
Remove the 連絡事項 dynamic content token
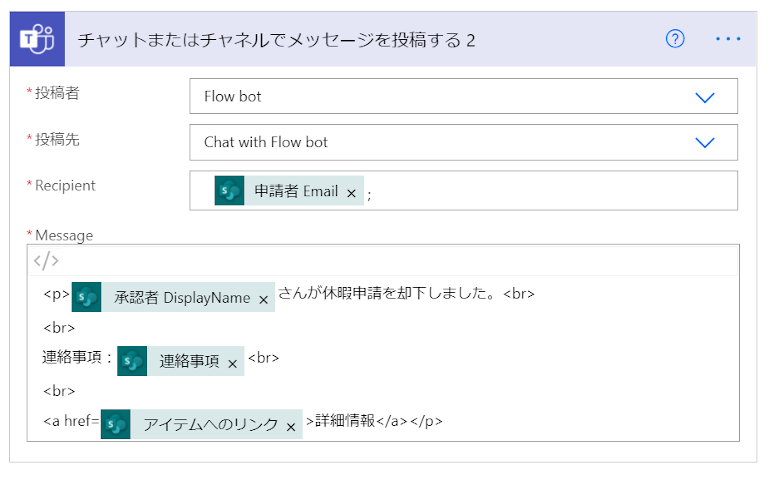click(232, 364)
